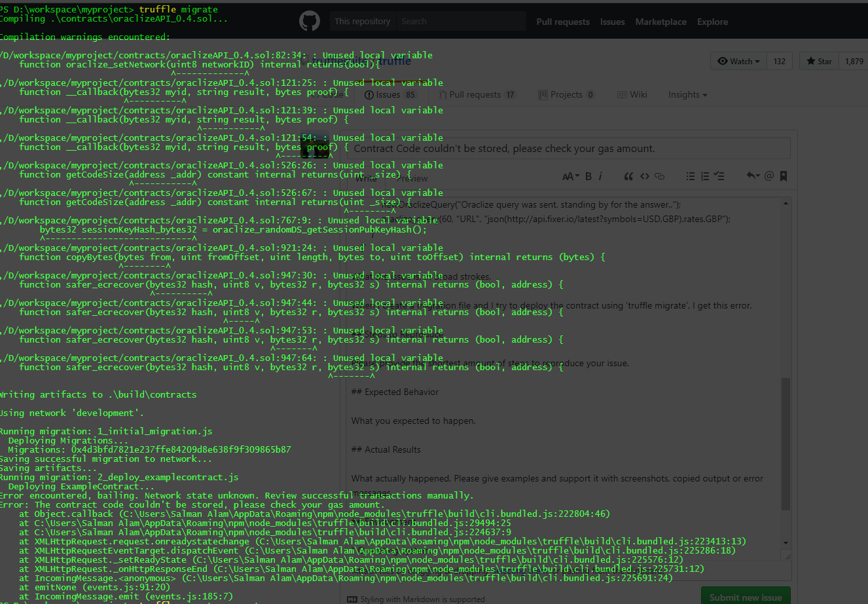Insert a task list
868x604 pixels.
pyautogui.click(x=719, y=176)
